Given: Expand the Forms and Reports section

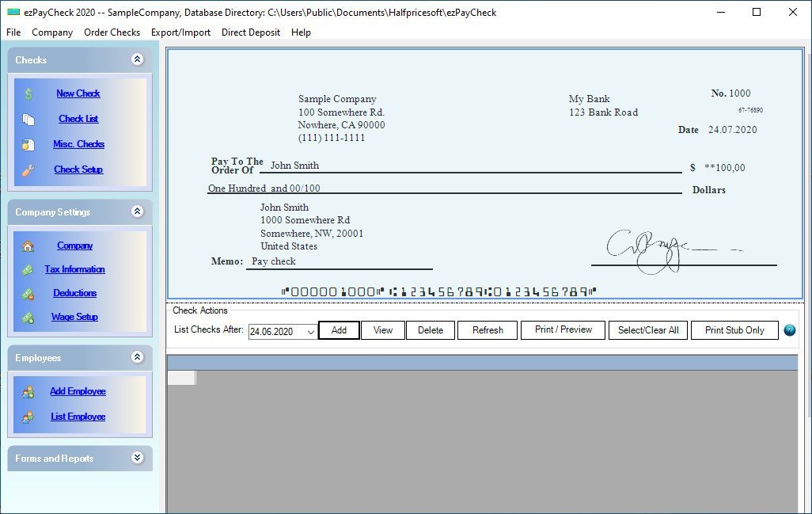Looking at the screenshot, I should coord(138,458).
